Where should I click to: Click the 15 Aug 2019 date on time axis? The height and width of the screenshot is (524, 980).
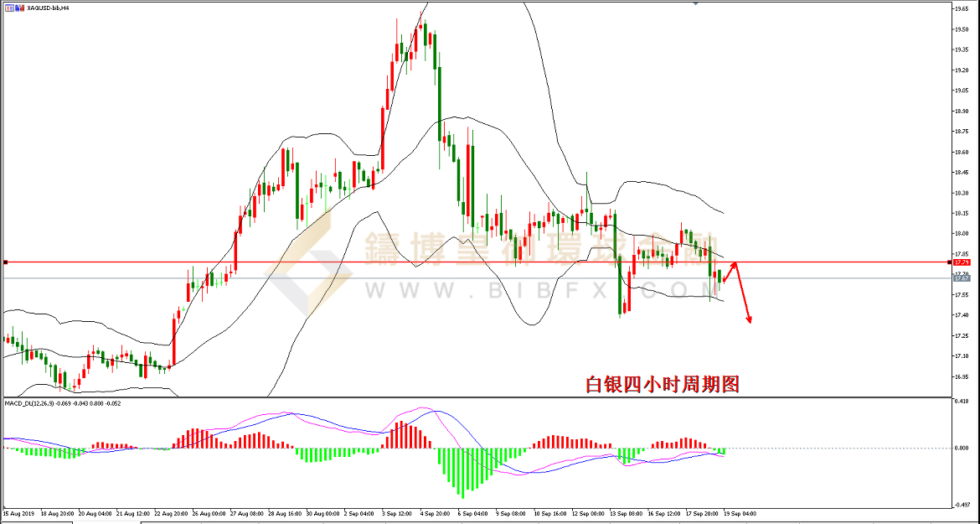click(18, 512)
